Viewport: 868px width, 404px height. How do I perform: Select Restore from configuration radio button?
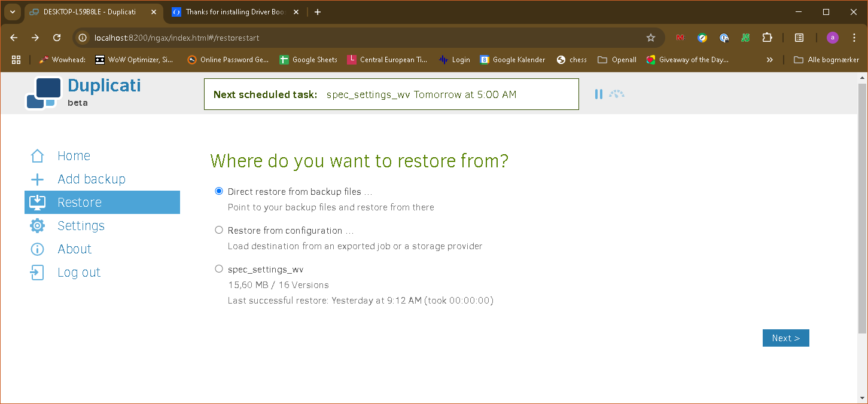(x=219, y=230)
